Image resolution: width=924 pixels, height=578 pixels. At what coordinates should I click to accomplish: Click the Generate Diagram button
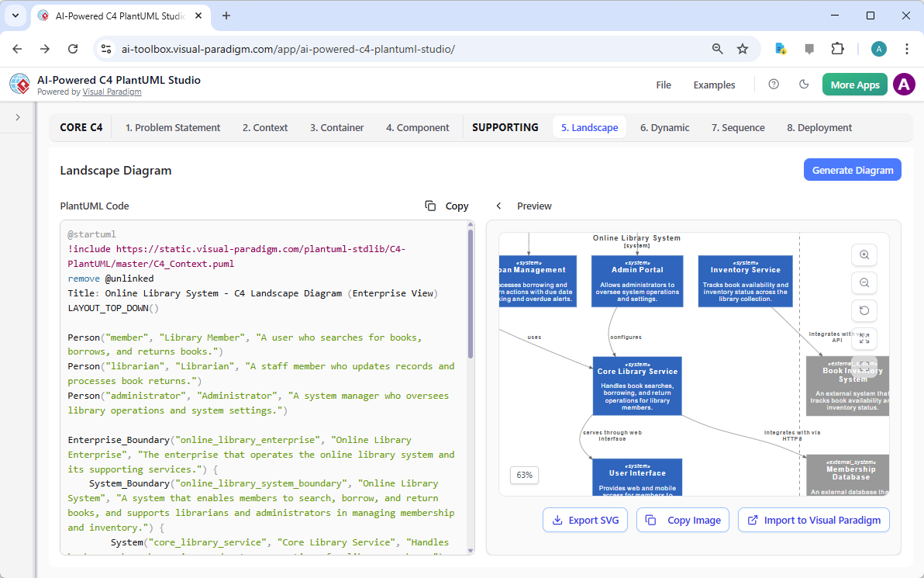[852, 170]
